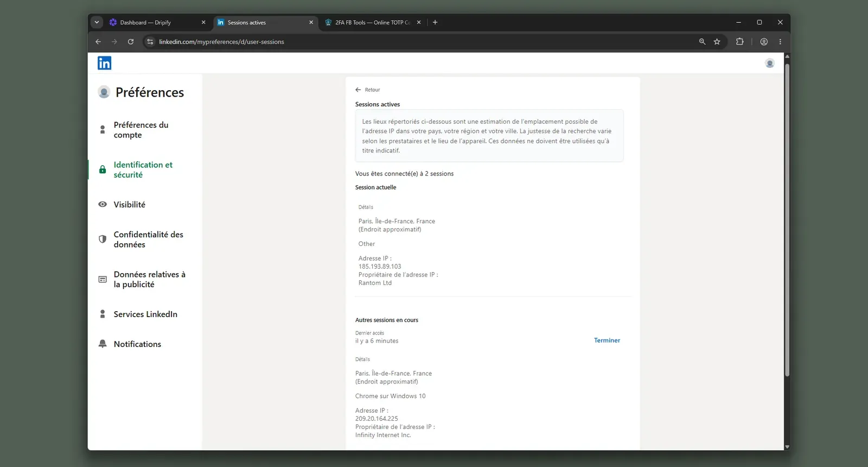Viewport: 868px width, 467px height.
Task: Click the avatar beside Préférences heading
Action: [x=104, y=92]
